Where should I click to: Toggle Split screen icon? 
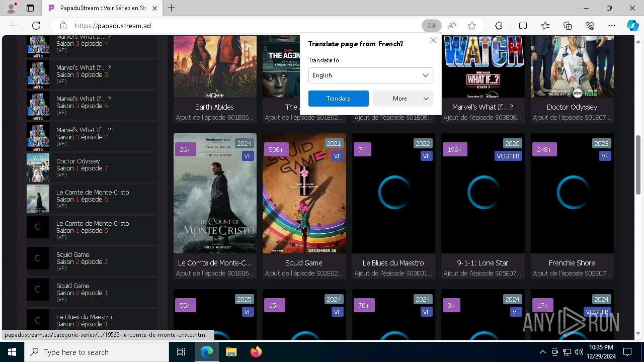click(x=523, y=26)
